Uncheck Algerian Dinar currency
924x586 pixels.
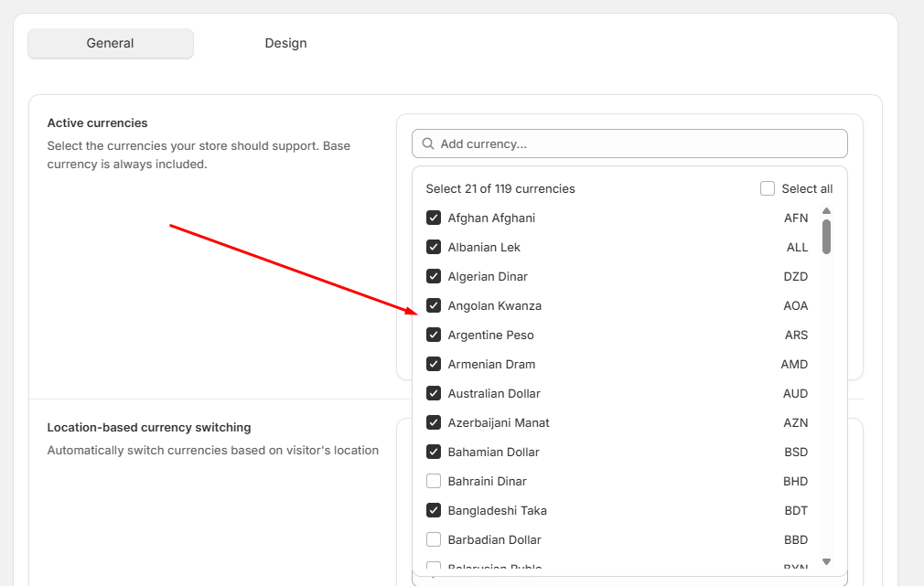(x=433, y=276)
